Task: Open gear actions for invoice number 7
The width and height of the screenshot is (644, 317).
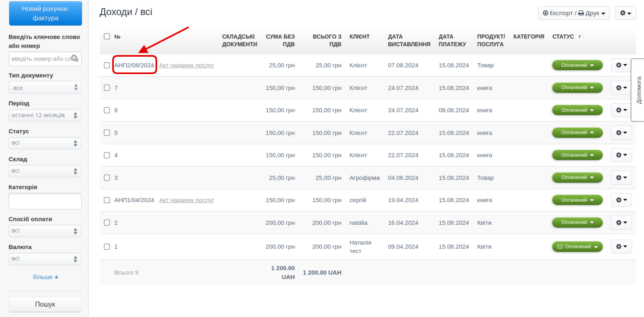Action: click(x=621, y=88)
